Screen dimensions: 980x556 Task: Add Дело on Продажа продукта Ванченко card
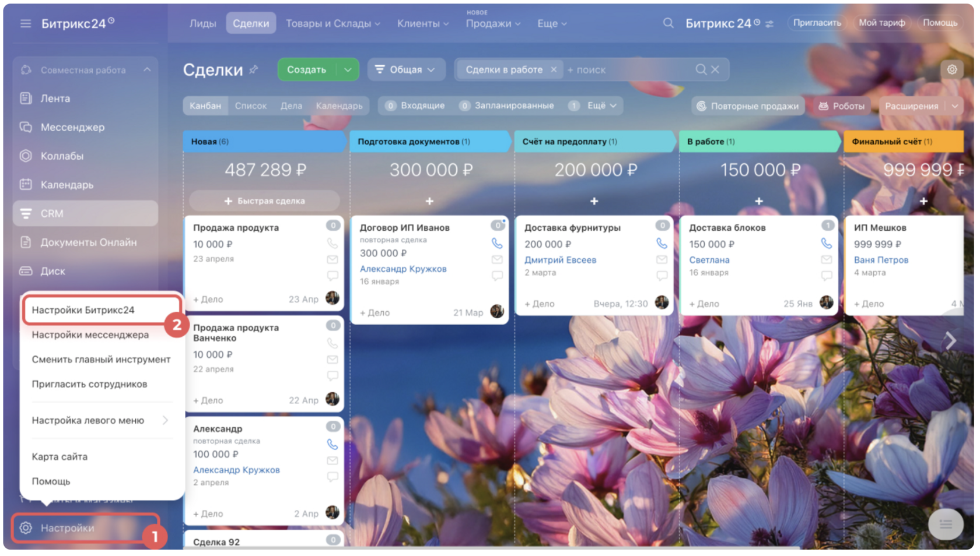[208, 400]
